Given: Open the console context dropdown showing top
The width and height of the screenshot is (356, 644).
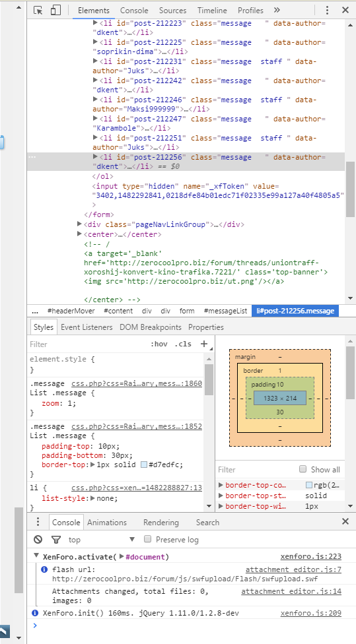Looking at the screenshot, I should coord(102,539).
